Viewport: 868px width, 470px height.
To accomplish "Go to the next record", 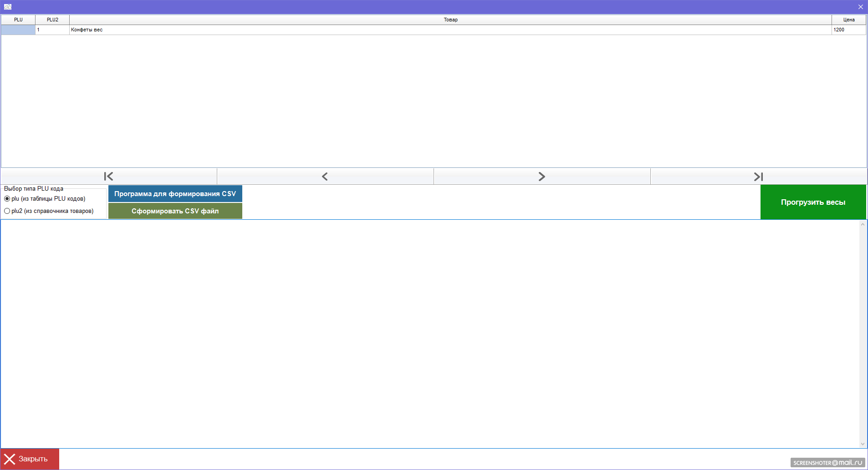I will point(541,177).
